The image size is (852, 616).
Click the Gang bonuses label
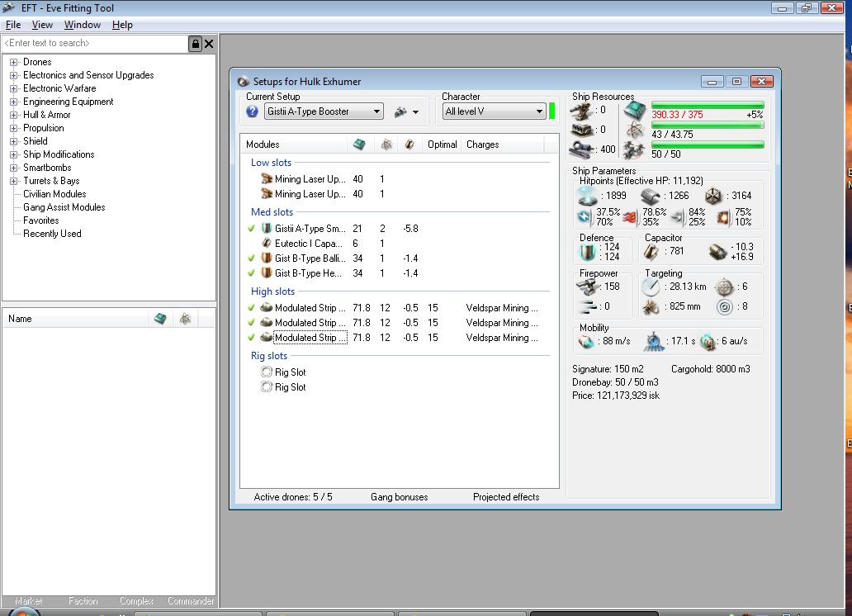399,497
